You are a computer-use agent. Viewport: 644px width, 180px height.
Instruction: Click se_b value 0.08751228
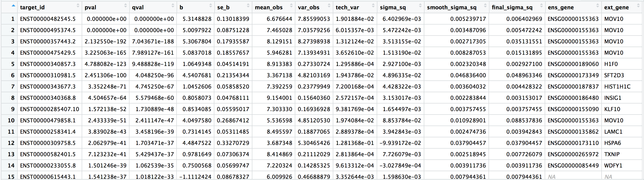tap(233, 30)
